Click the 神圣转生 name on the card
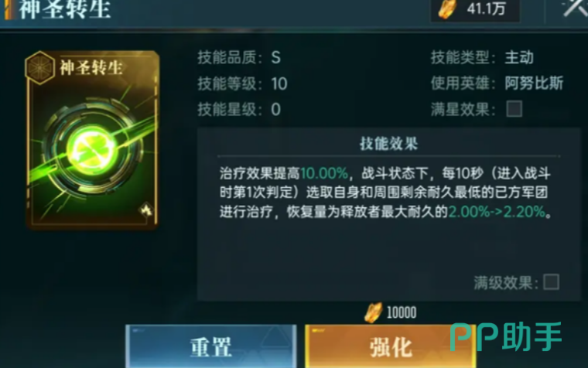588x368 pixels. coord(91,68)
